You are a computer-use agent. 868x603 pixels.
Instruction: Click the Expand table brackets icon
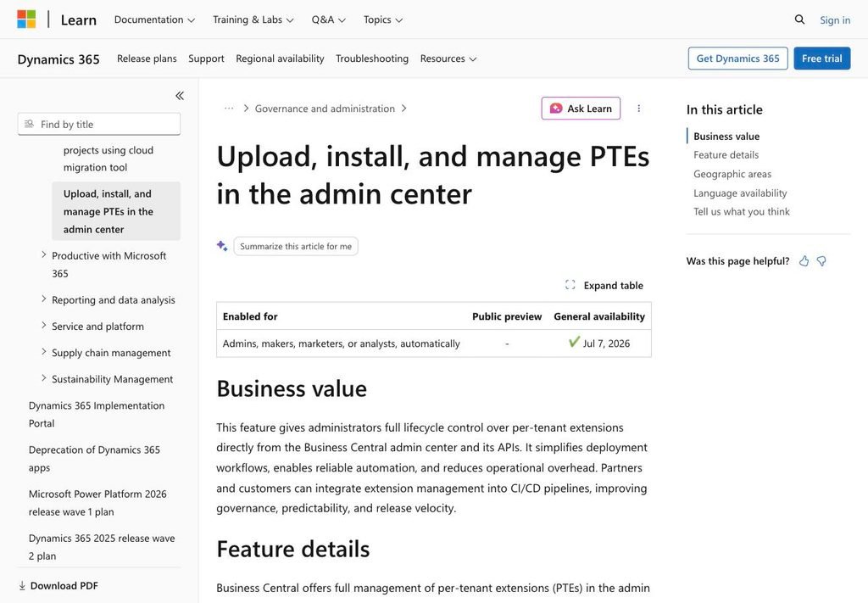pyautogui.click(x=570, y=285)
